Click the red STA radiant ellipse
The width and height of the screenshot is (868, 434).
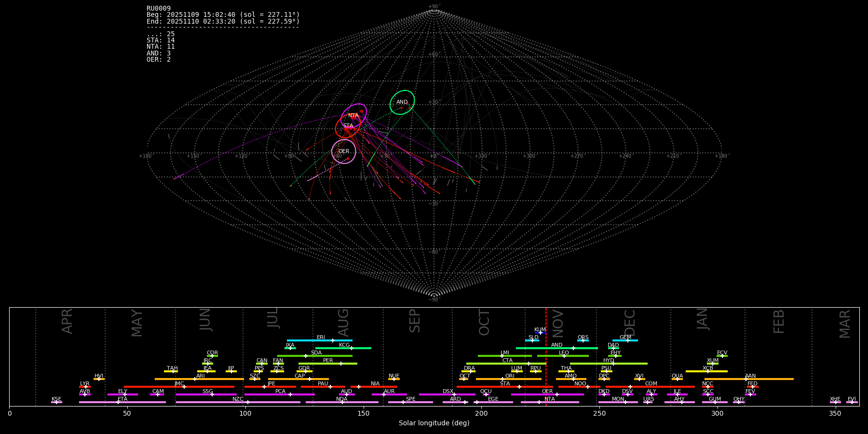click(348, 126)
